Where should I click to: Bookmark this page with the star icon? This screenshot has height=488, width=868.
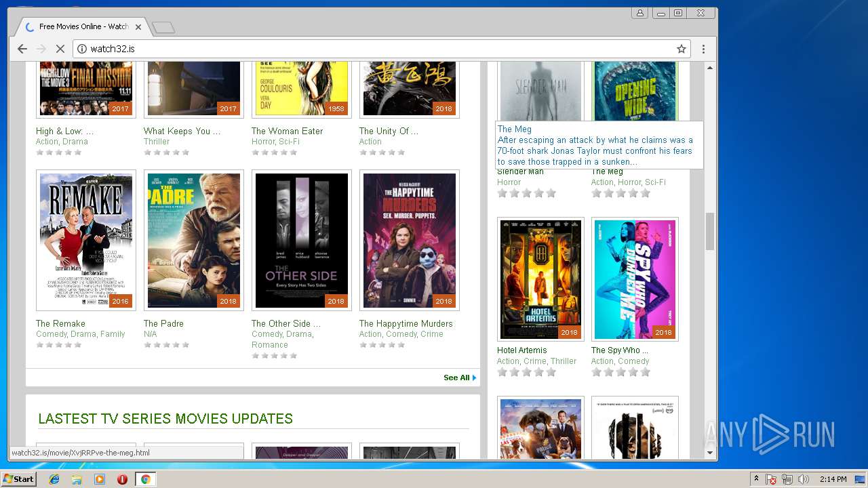click(682, 49)
